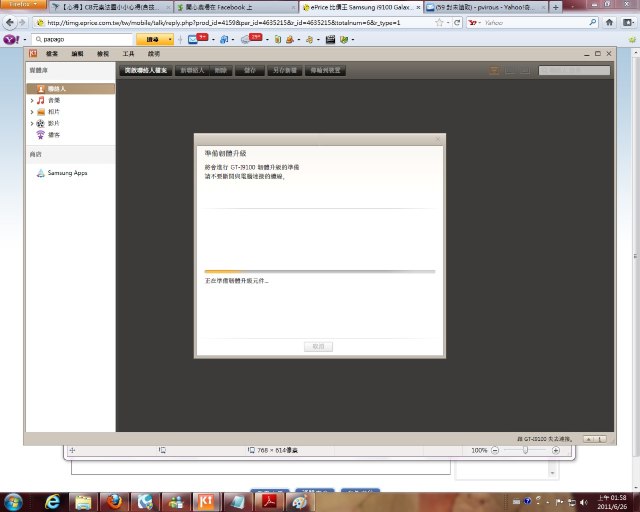This screenshot has width=640, height=512.
Task: Click the Firefox back arrow button
Action: (x=10, y=22)
